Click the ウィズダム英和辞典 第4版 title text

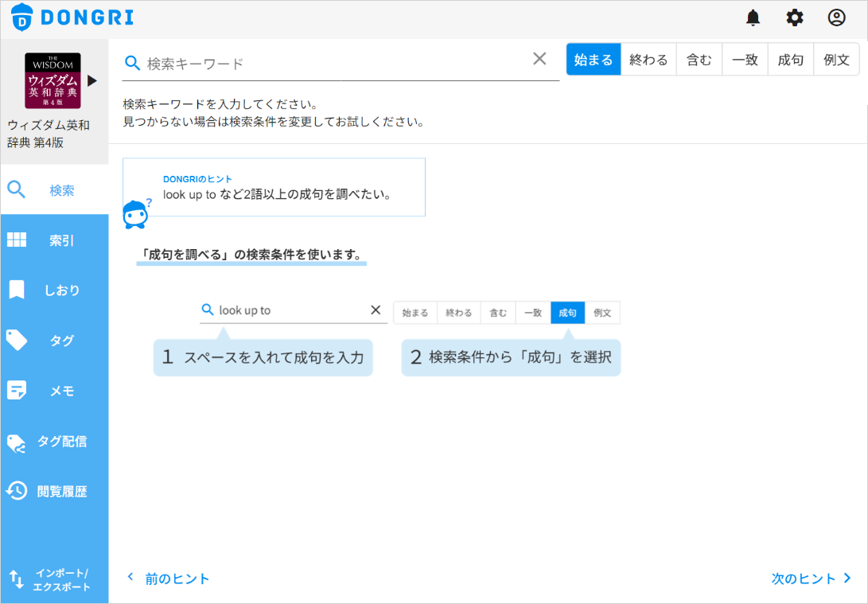point(49,134)
